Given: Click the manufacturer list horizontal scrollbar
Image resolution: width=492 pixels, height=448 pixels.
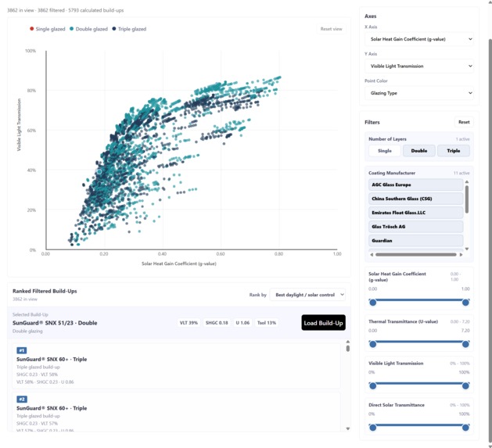Looking at the screenshot, I should (416, 255).
